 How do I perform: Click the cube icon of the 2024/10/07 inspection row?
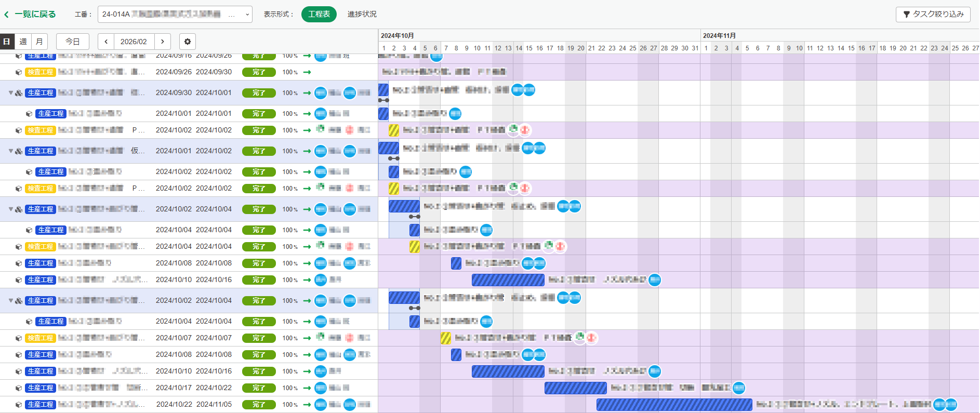(19, 338)
